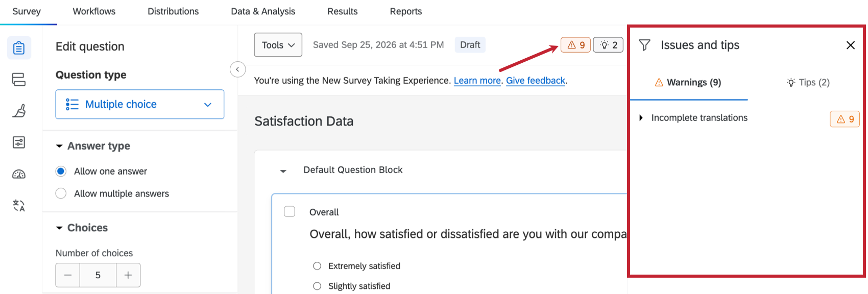Open the Tools dropdown menu

pyautogui.click(x=278, y=45)
